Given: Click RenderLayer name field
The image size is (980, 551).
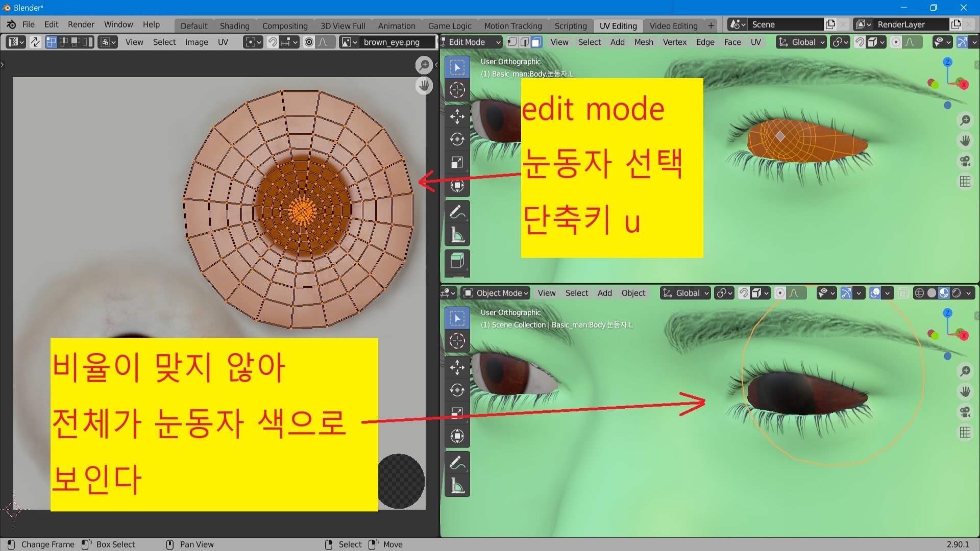Looking at the screenshot, I should pyautogui.click(x=912, y=24).
